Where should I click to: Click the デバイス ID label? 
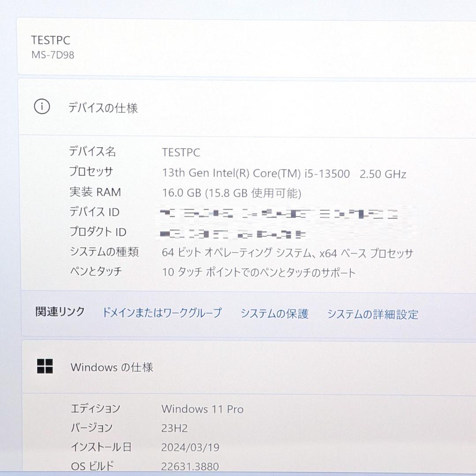94,212
